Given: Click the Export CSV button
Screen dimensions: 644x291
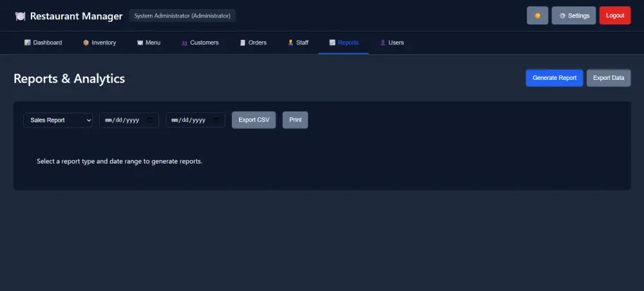Looking at the screenshot, I should [x=254, y=120].
